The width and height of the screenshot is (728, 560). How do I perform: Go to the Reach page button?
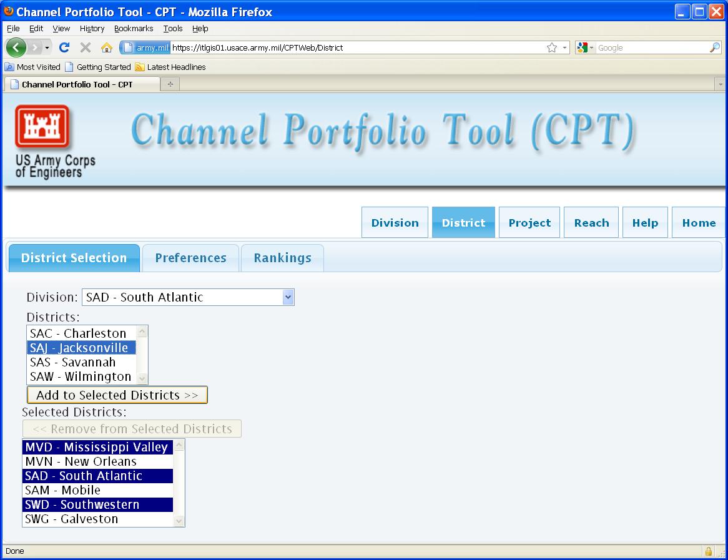(x=591, y=222)
